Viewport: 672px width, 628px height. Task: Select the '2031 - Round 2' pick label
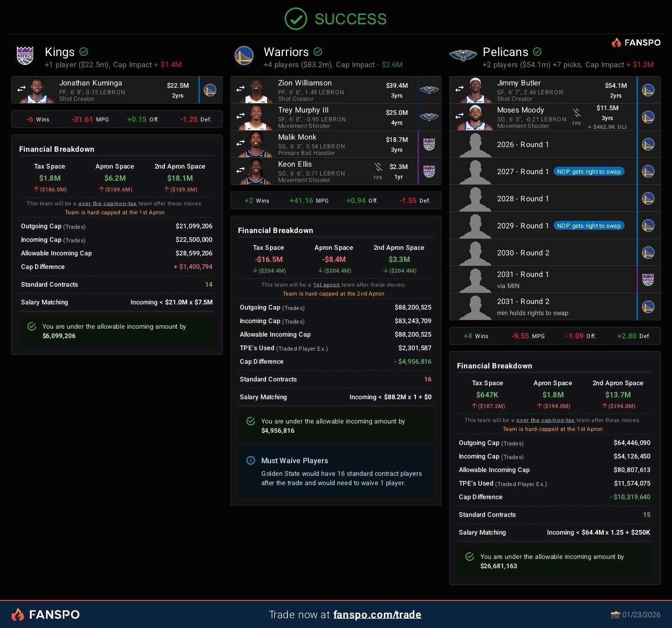[523, 301]
